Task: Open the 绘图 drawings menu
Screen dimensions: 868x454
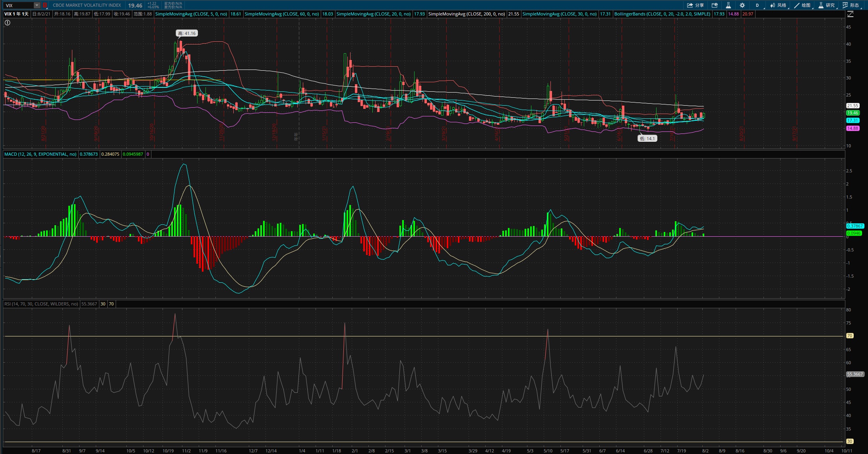Action: [x=802, y=5]
